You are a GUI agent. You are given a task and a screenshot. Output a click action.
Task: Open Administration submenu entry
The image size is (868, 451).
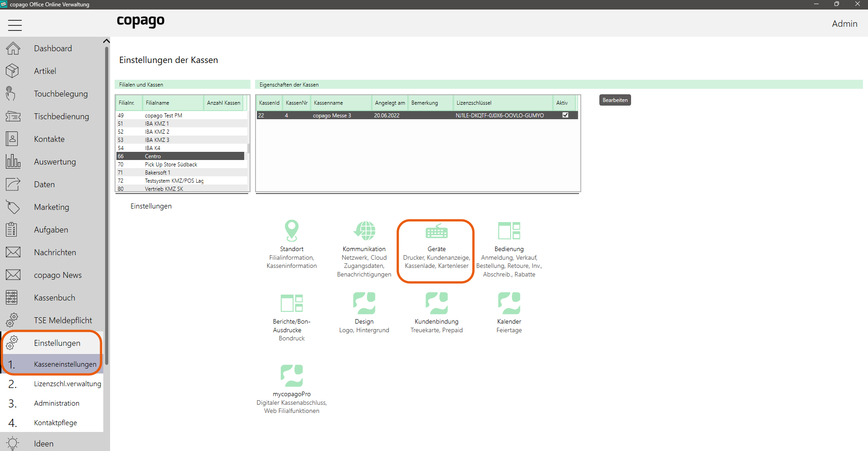click(x=53, y=403)
